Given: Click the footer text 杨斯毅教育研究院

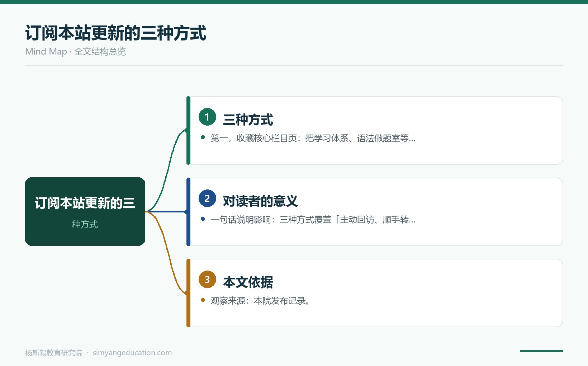Looking at the screenshot, I should (54, 353).
